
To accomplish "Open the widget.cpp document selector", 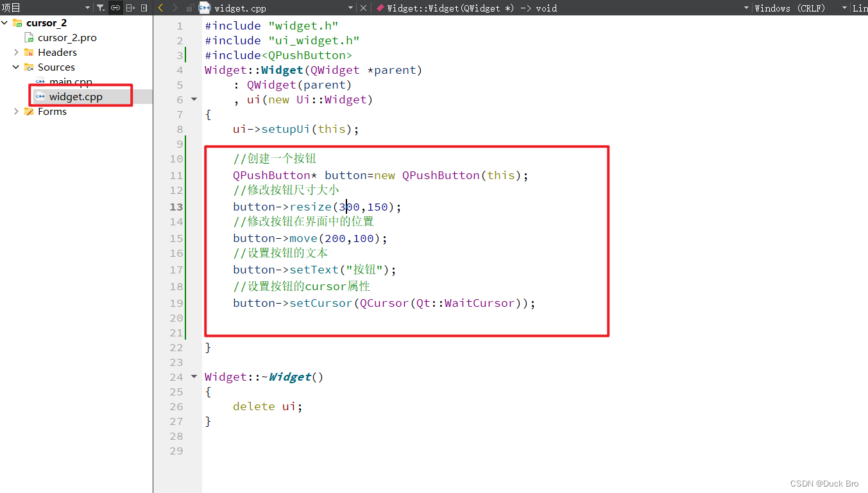I will pyautogui.click(x=350, y=8).
